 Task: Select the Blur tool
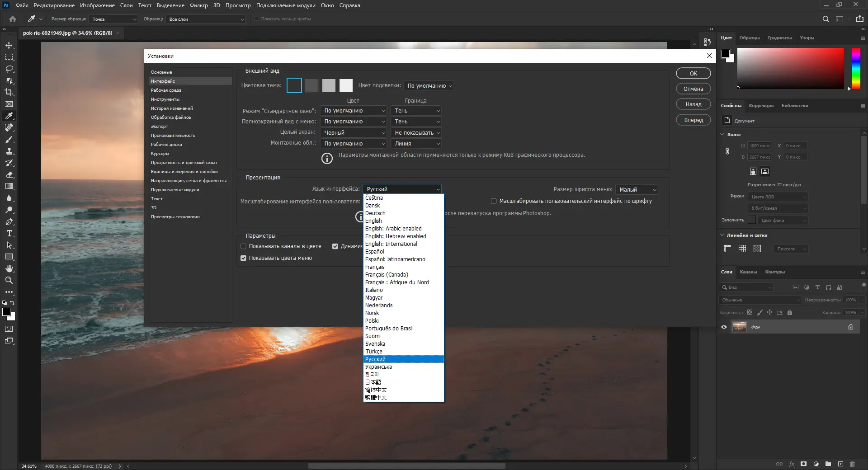9,198
